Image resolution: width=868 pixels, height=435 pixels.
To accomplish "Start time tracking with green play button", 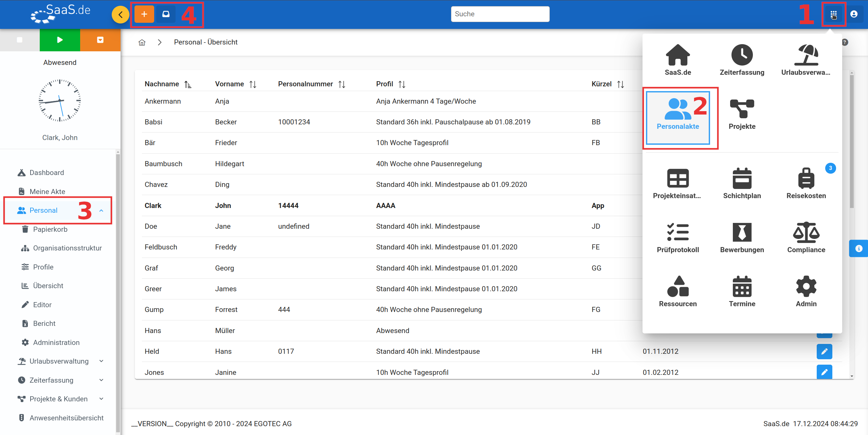I will click(60, 40).
